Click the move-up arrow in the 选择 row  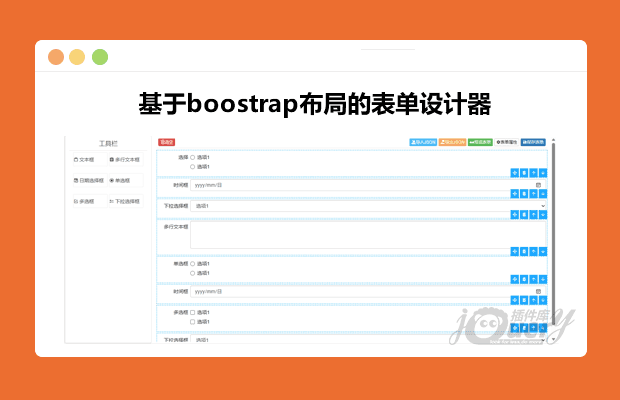coord(533,173)
